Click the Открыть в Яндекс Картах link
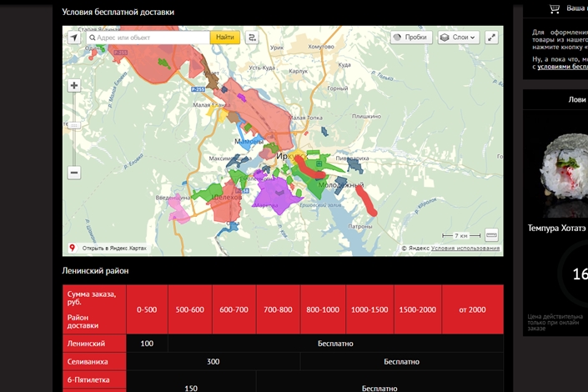 (113, 249)
